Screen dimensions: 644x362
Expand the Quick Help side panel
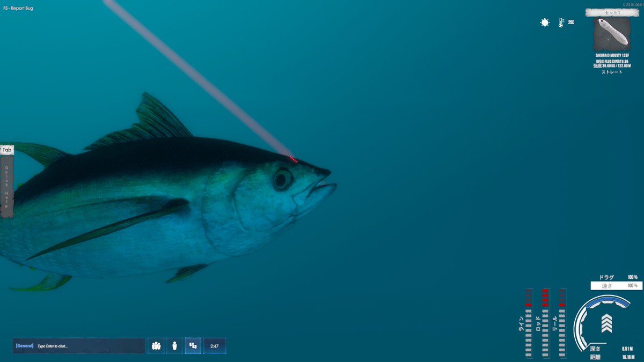click(6, 186)
